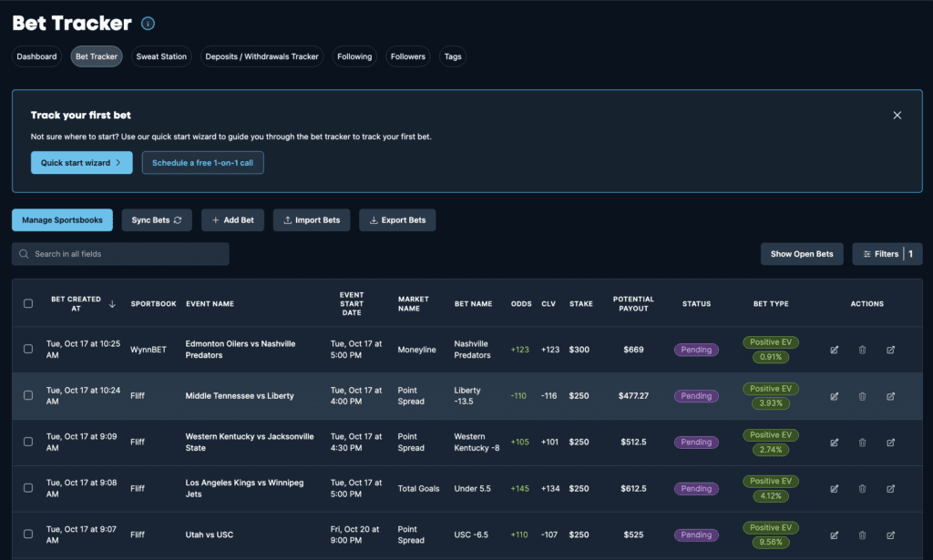This screenshot has width=933, height=560.
Task: Sort by Bet Created At column arrow
Action: 112,304
